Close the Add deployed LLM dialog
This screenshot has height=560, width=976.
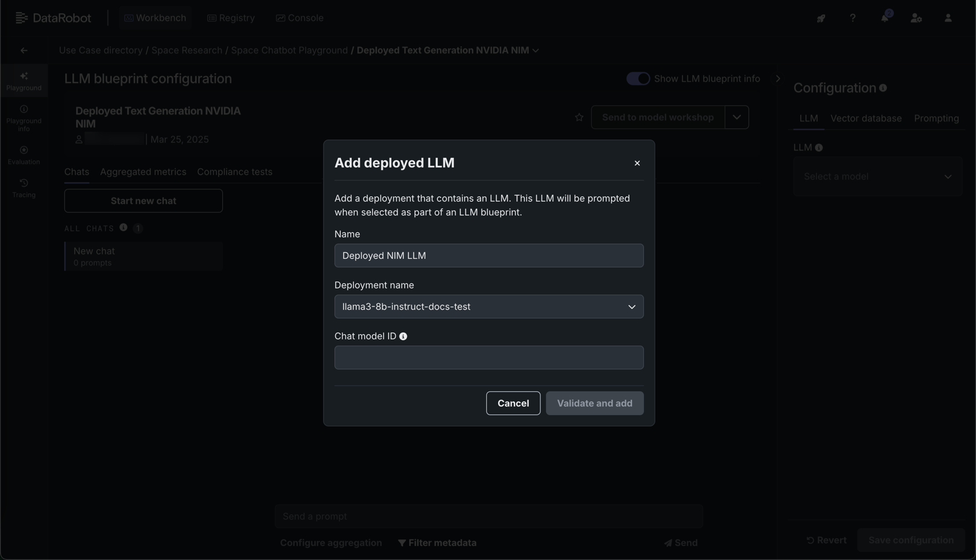[x=637, y=163]
